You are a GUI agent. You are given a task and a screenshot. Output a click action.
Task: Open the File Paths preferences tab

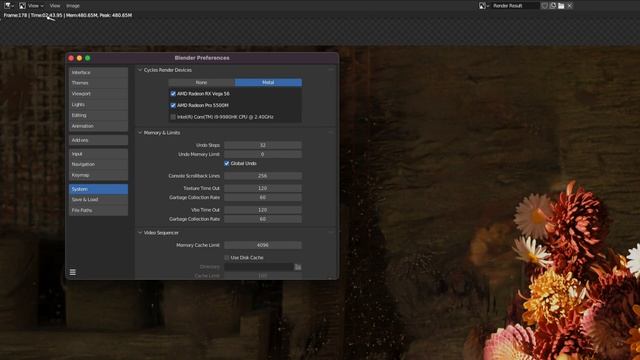(x=98, y=210)
